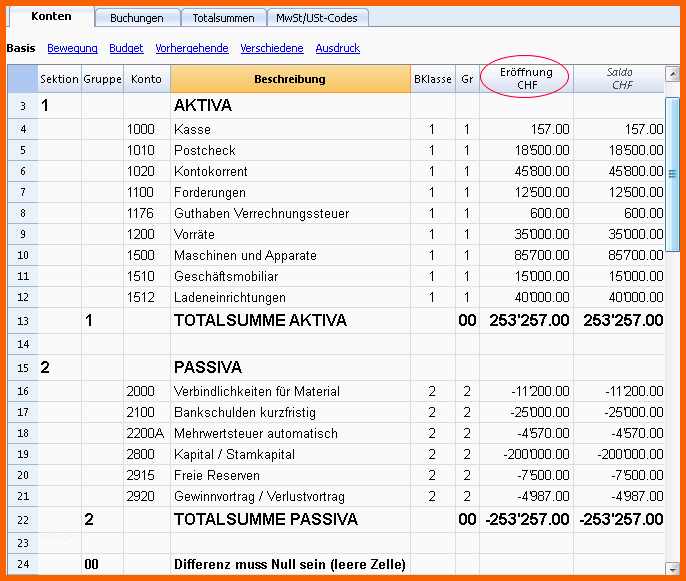
Task: Select TOTALSUMME PASSIVA cell
Action: 290,519
